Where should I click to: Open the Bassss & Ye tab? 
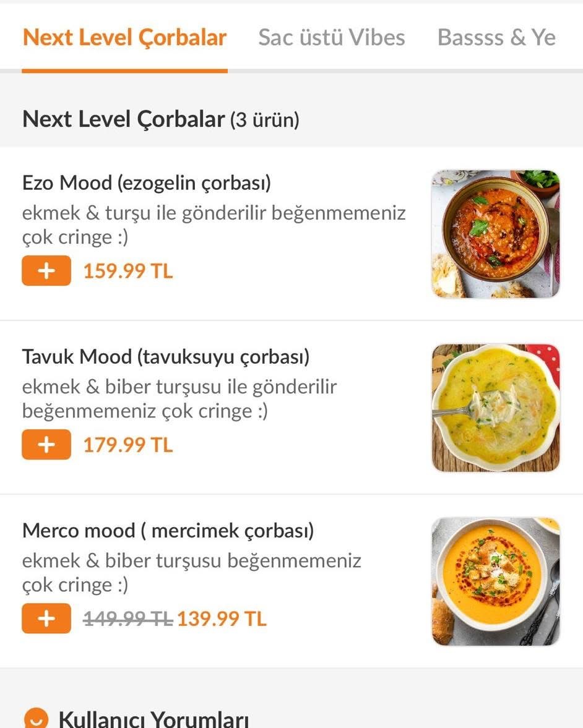[496, 38]
